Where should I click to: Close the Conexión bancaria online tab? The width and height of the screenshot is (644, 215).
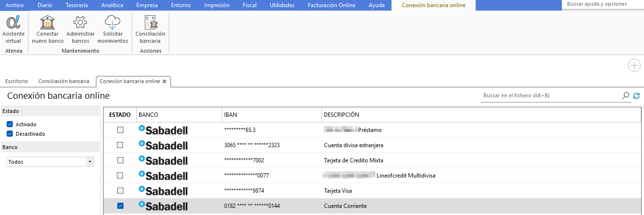tap(164, 82)
